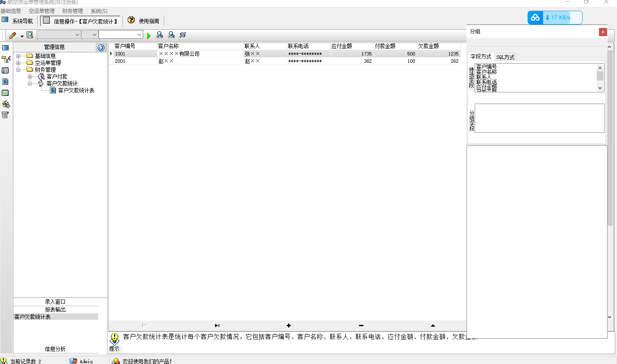Click the folder-tree icon in left sidebar
617x364 pixels.
[x=6, y=59]
